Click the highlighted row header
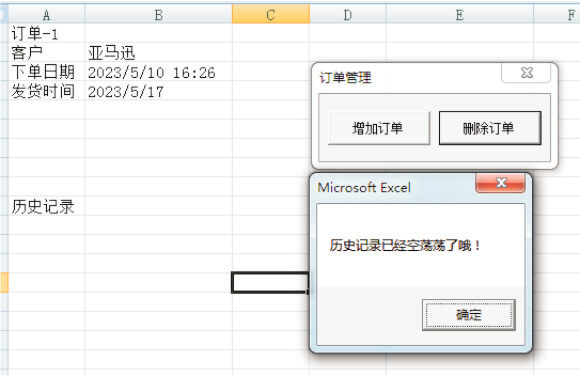580x376 pixels. (x=4, y=283)
